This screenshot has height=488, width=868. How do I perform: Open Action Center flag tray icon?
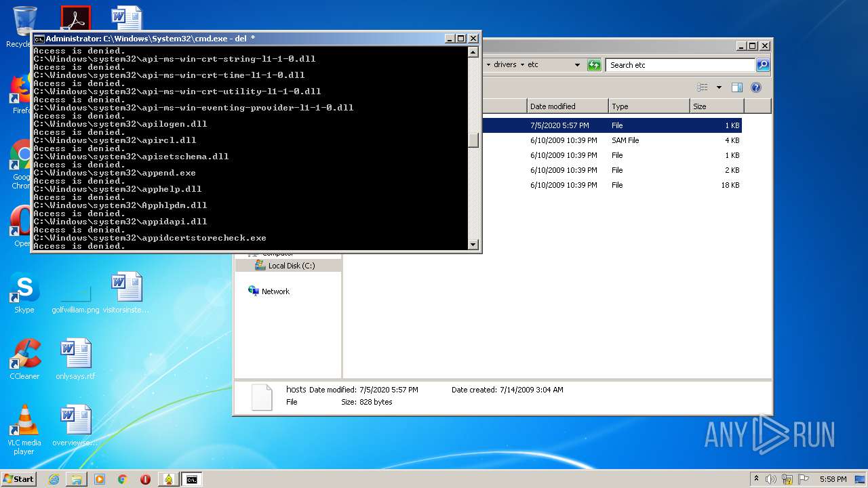(x=802, y=479)
